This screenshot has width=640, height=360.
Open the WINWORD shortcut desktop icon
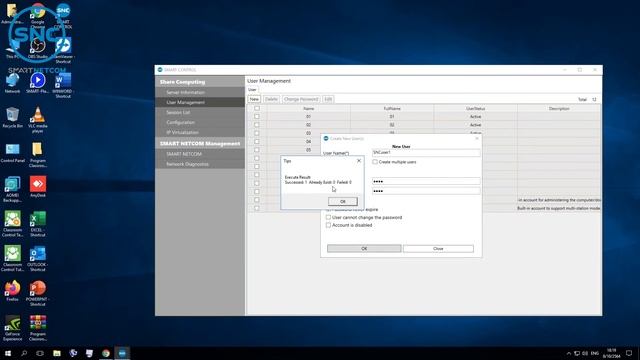pyautogui.click(x=63, y=86)
